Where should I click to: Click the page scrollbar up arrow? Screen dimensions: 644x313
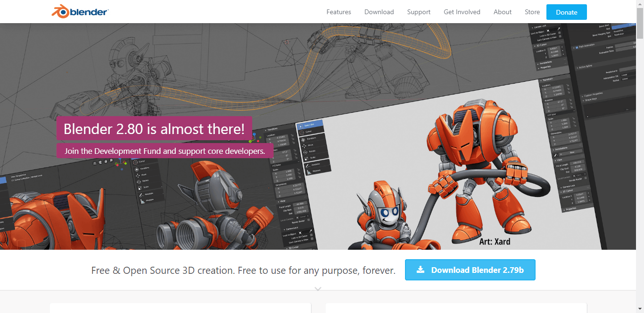point(640,4)
